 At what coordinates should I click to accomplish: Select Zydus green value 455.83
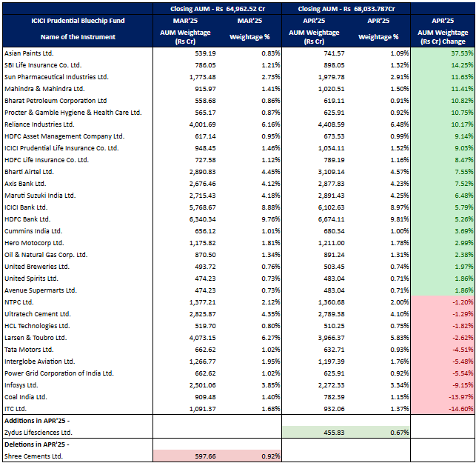tap(334, 433)
